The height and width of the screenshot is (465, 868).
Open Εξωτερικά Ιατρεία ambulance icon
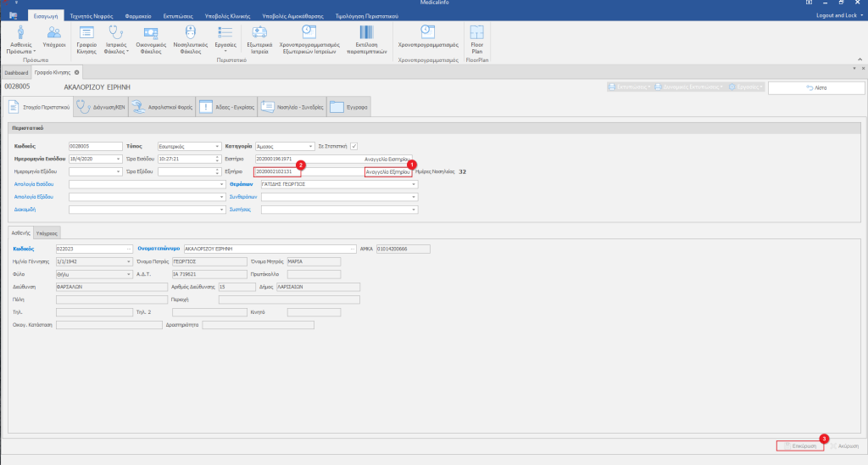259,33
